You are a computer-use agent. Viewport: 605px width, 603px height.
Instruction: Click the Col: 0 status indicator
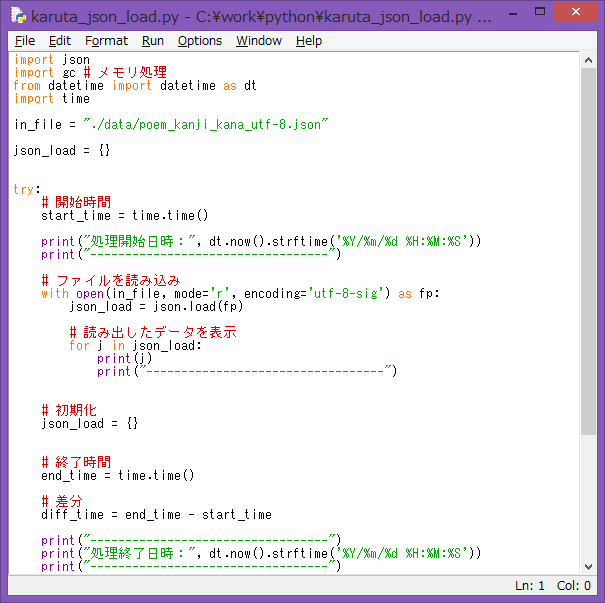click(573, 586)
